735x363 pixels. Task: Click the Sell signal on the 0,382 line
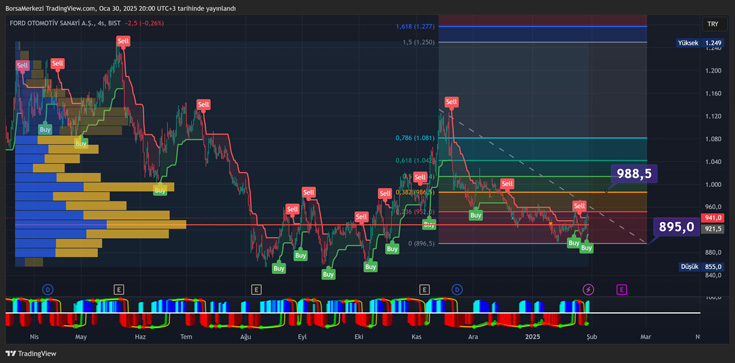click(507, 183)
